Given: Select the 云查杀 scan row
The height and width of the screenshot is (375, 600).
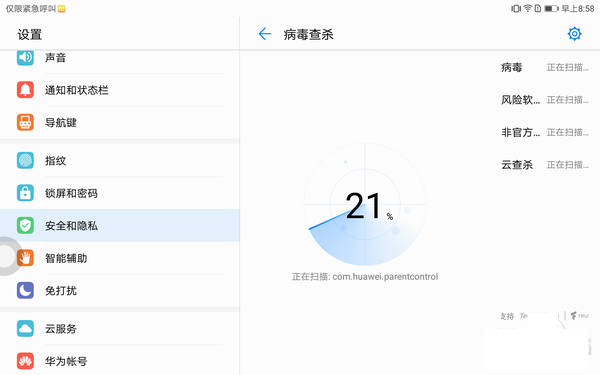Looking at the screenshot, I should point(545,165).
